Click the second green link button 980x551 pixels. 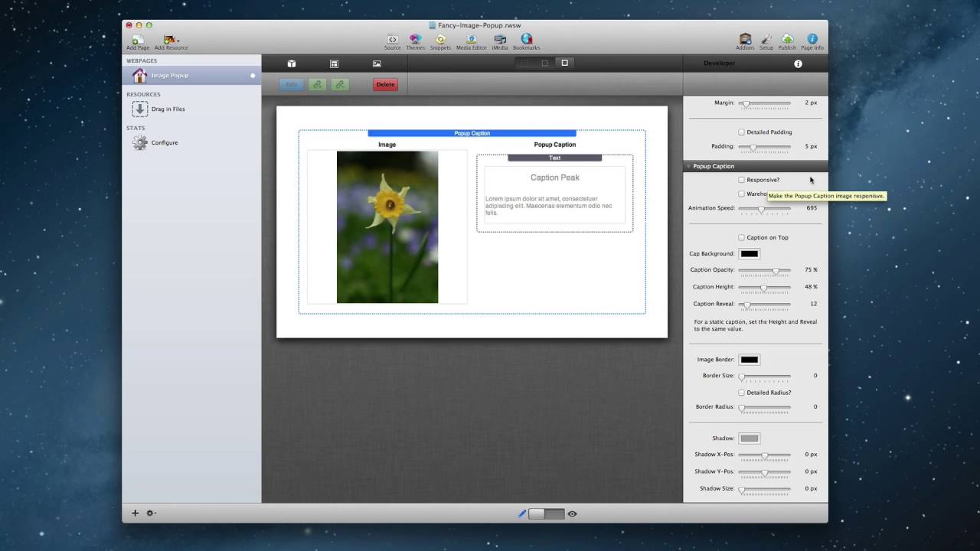(x=340, y=85)
